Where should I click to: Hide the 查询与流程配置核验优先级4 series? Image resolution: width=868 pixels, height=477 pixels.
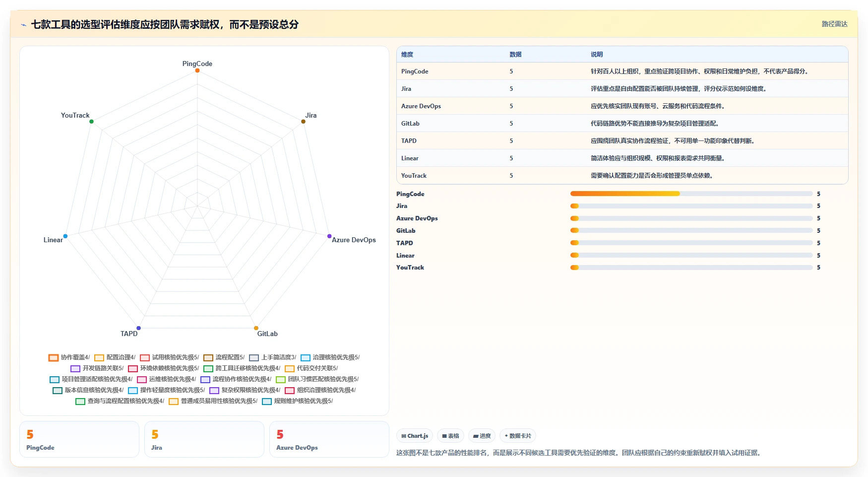tap(120, 401)
